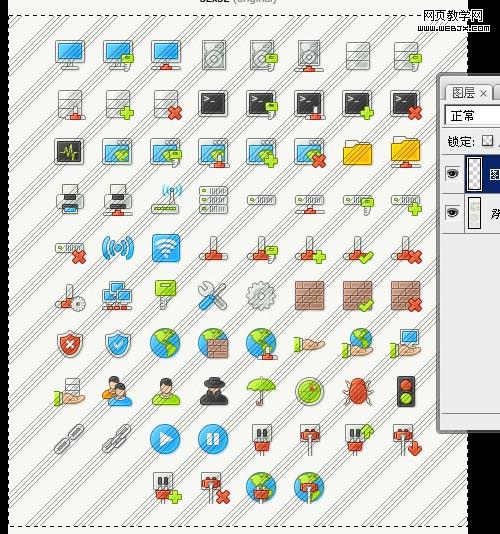Click the blue broadcast signal icon
This screenshot has height=534, width=500.
click(118, 248)
